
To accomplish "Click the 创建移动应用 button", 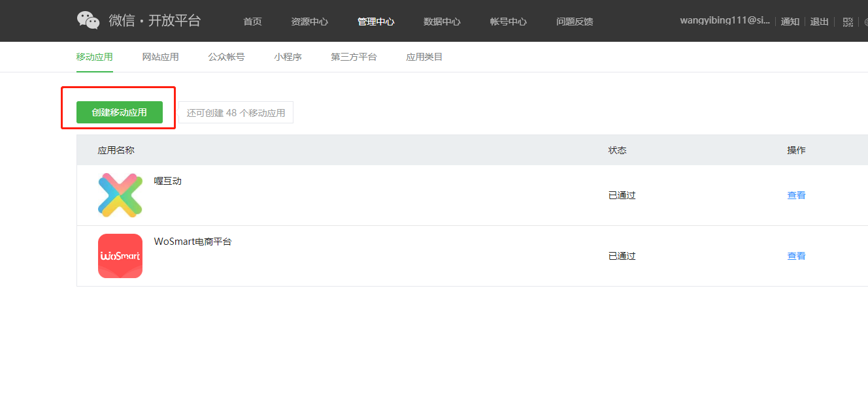I will tap(120, 112).
